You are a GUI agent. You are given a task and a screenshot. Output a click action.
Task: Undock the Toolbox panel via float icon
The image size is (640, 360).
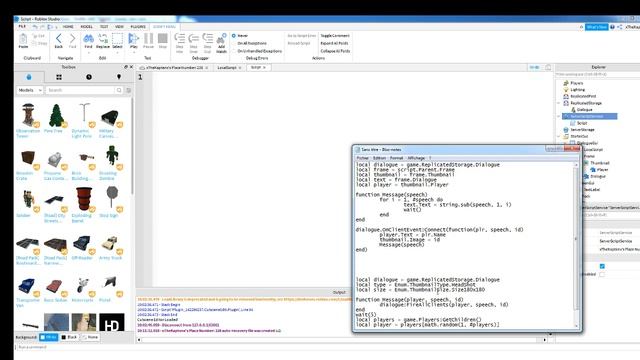pos(126,67)
